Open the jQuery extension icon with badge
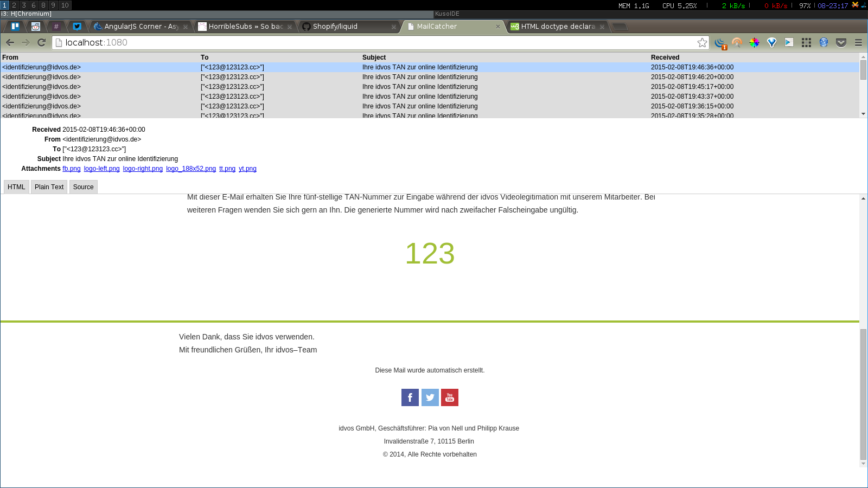The width and height of the screenshot is (868, 488). click(x=720, y=43)
